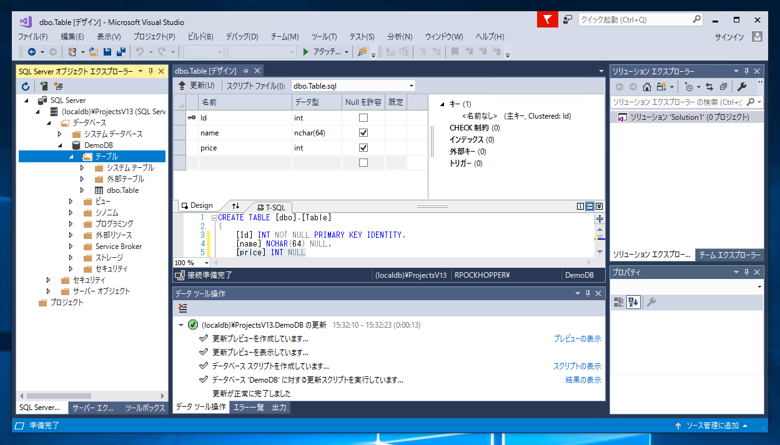Uncheck Allow Nulls for the price column
This screenshot has height=445, width=780.
click(x=363, y=148)
